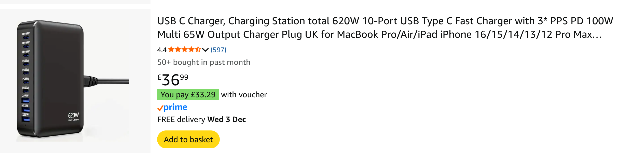644x157 pixels.
Task: Click the Prime logo badge
Action: [175, 107]
